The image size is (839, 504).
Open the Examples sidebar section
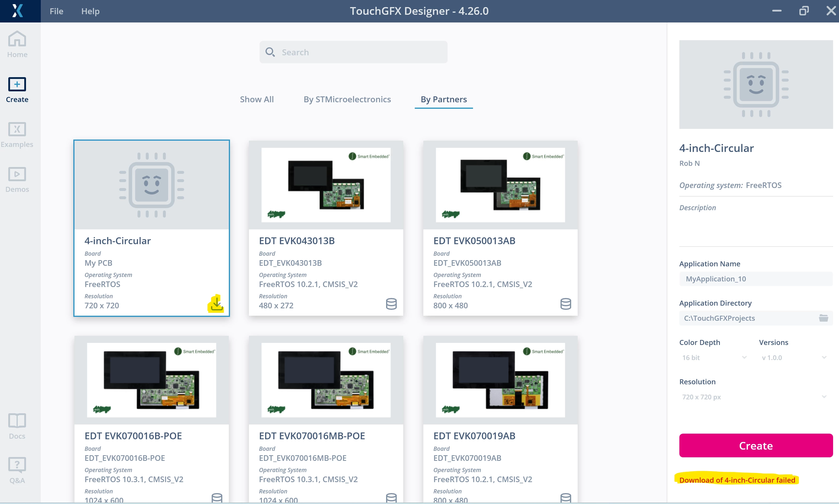click(17, 134)
